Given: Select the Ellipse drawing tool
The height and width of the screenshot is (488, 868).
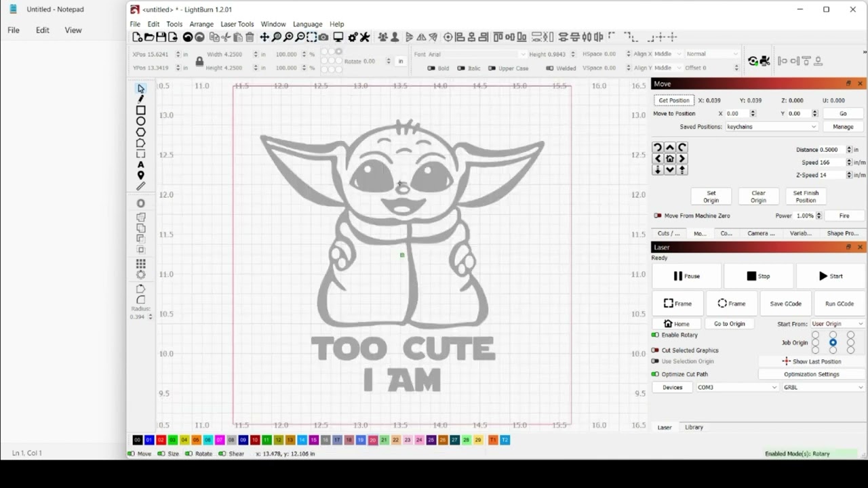Looking at the screenshot, I should pyautogui.click(x=140, y=121).
